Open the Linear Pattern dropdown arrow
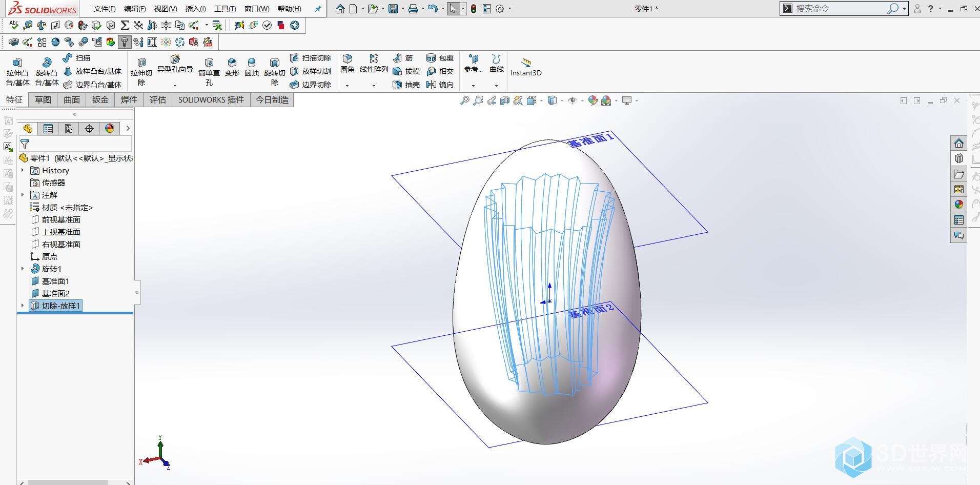The height and width of the screenshot is (485, 980). pos(374,86)
